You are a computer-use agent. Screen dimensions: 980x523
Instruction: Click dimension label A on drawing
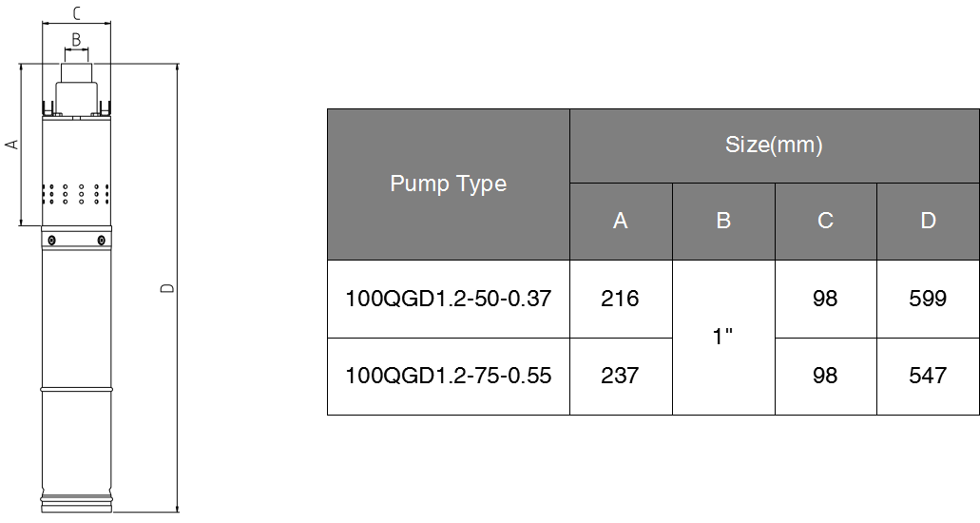11,145
